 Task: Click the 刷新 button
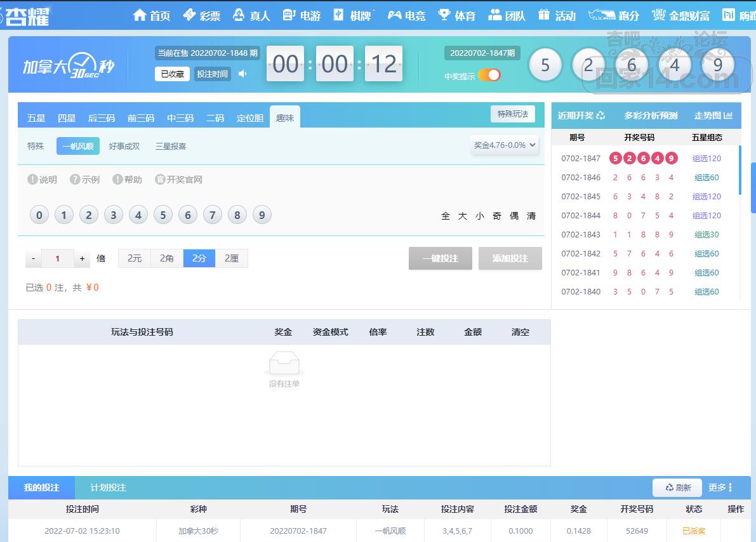[x=677, y=487]
